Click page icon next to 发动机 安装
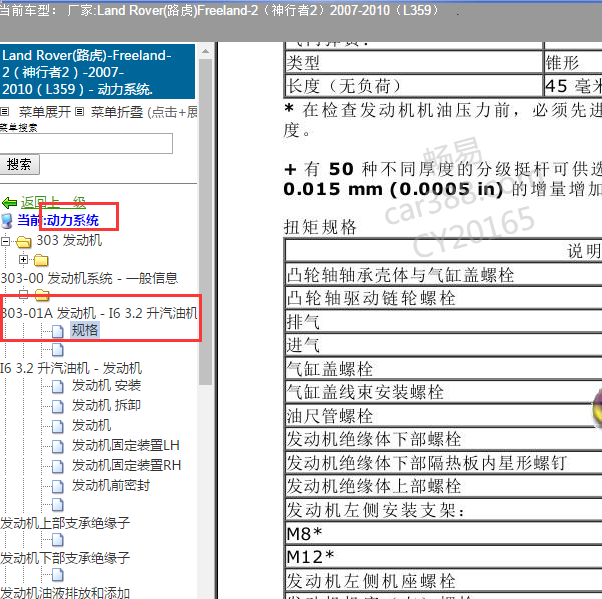 [58, 386]
